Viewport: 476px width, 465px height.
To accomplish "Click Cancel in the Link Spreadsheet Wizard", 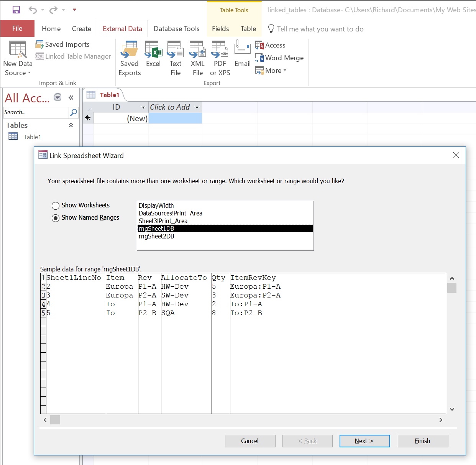I will coord(250,441).
